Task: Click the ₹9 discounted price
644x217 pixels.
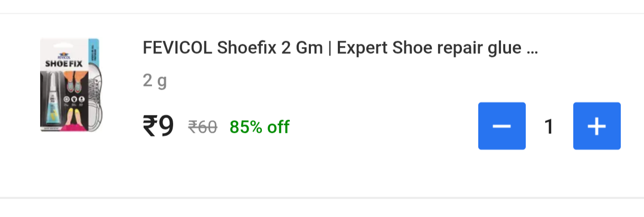Action: [158, 126]
